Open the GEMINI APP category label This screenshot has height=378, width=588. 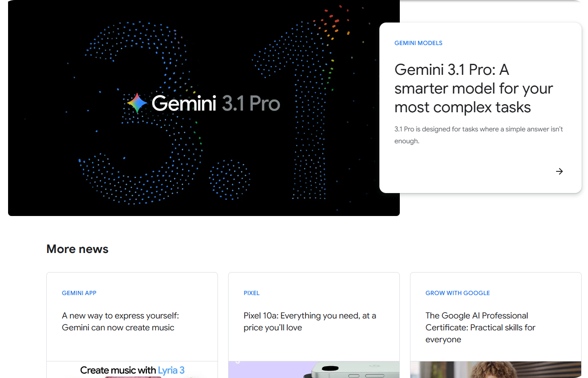(x=79, y=293)
